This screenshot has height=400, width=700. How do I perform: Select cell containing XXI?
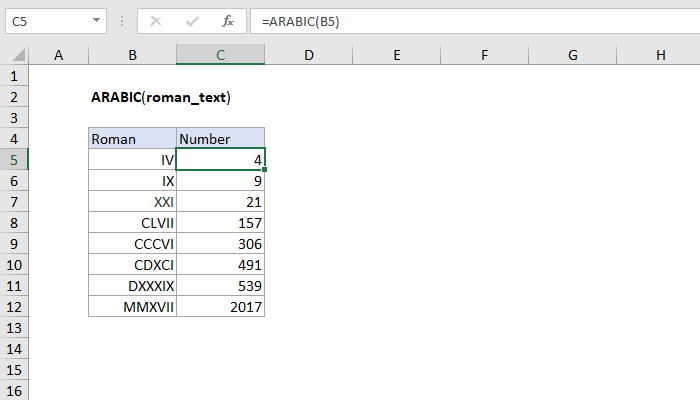point(133,202)
